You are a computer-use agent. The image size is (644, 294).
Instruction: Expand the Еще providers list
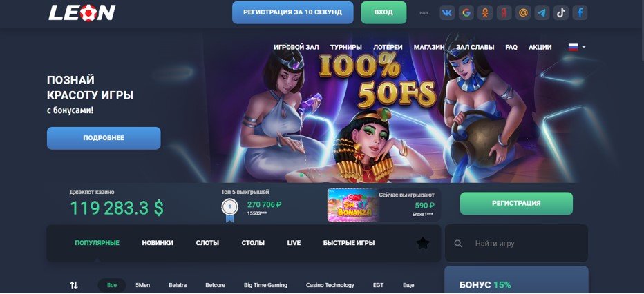point(408,285)
